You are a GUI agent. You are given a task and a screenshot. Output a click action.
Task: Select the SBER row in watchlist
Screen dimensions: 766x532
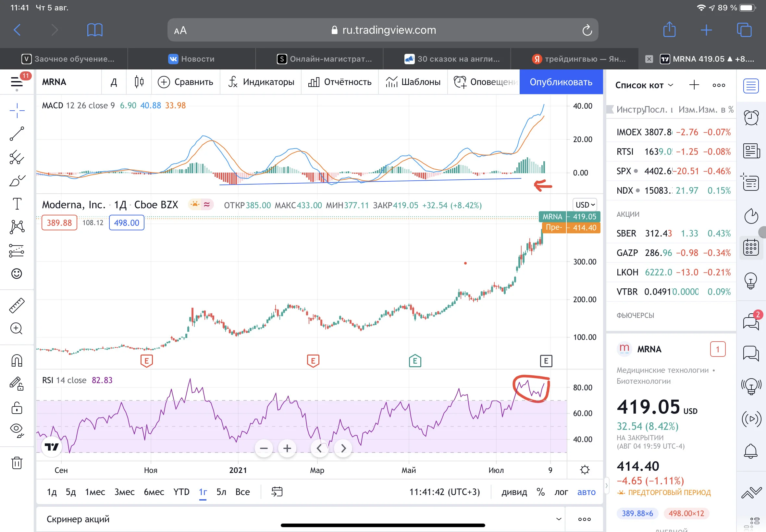tap(671, 233)
